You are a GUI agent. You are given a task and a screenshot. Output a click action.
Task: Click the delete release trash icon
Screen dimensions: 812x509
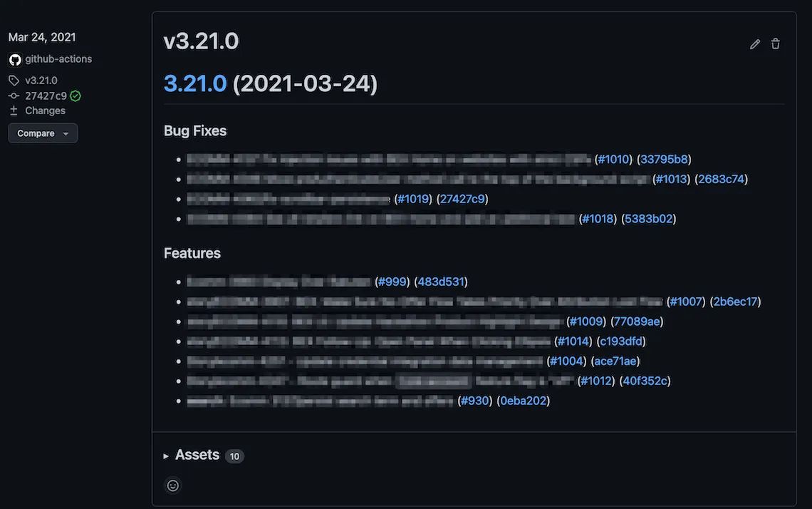coord(775,43)
